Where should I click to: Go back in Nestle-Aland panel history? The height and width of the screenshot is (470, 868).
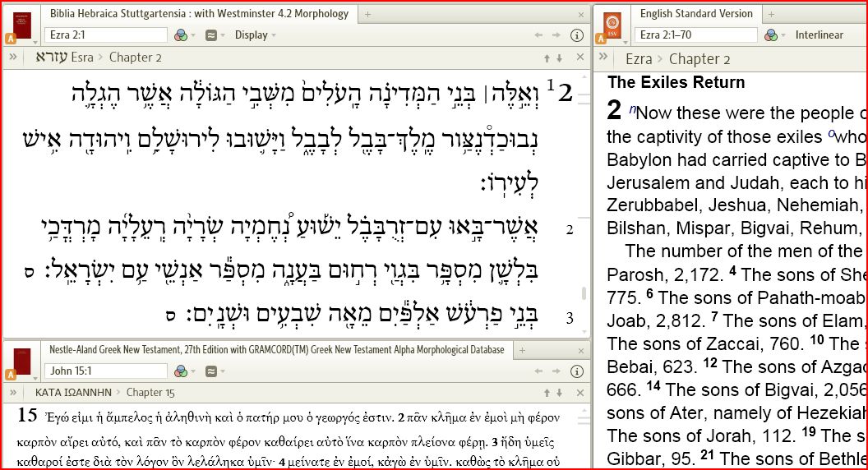point(538,371)
